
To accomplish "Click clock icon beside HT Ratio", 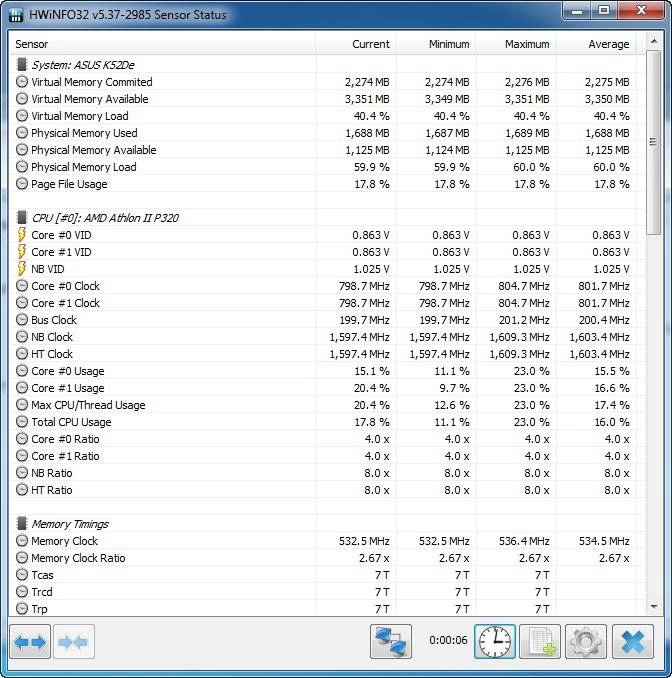I will [x=22, y=490].
